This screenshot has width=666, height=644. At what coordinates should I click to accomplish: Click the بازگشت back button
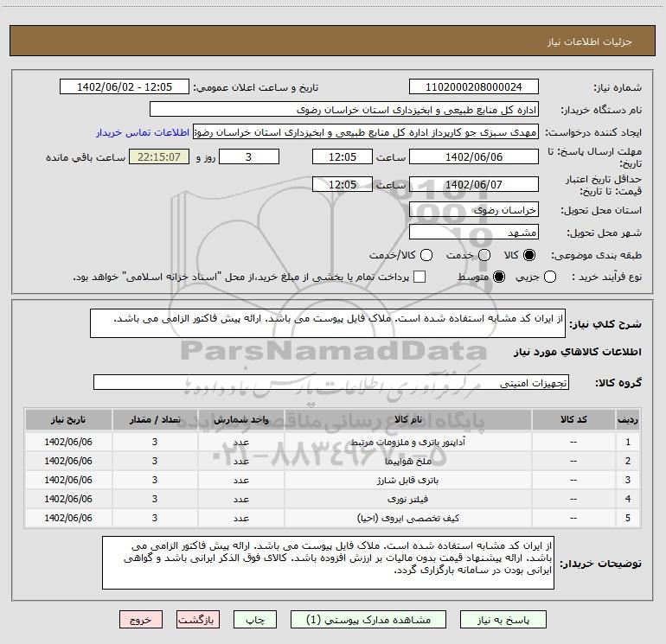tap(198, 620)
